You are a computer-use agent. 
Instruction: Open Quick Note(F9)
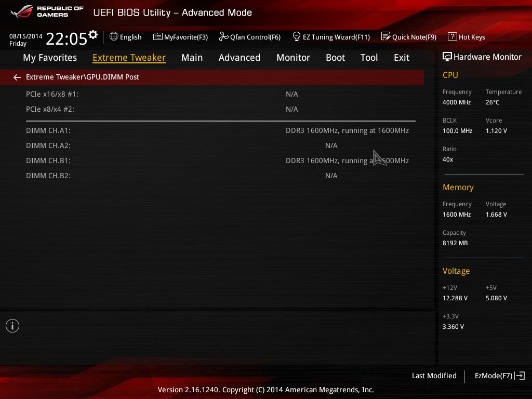pos(409,37)
